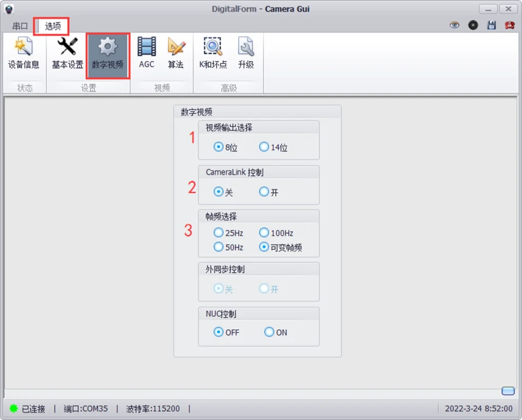
Task: Open the 串口 menu
Action: 19,26
